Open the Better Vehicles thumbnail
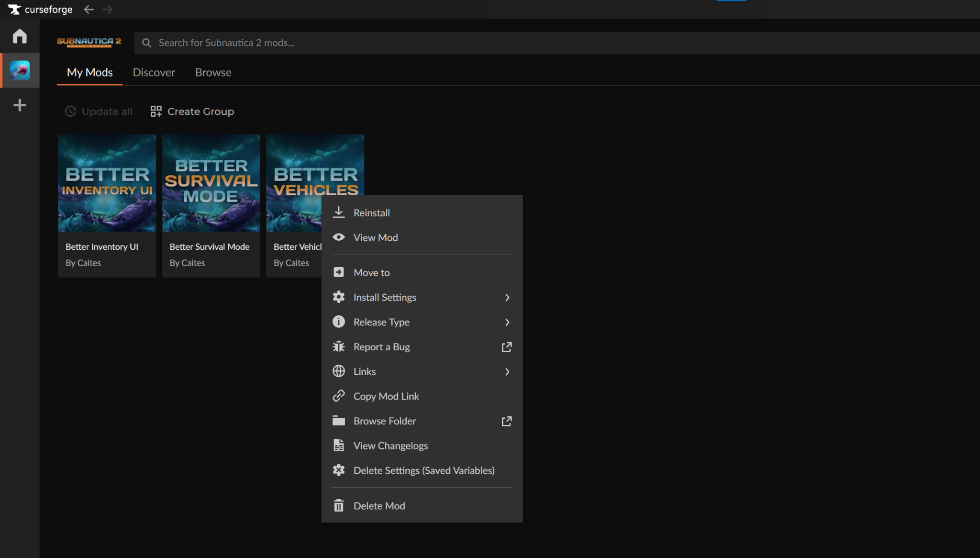 click(x=315, y=165)
